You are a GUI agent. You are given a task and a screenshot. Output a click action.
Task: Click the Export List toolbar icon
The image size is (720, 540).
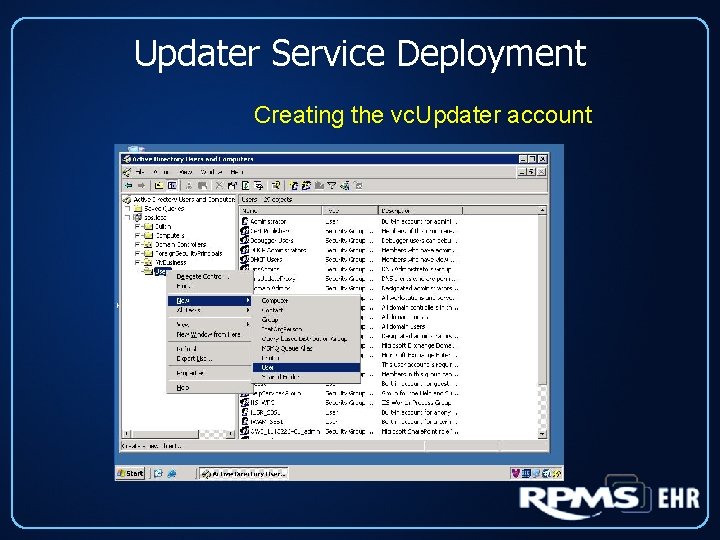tap(259, 186)
